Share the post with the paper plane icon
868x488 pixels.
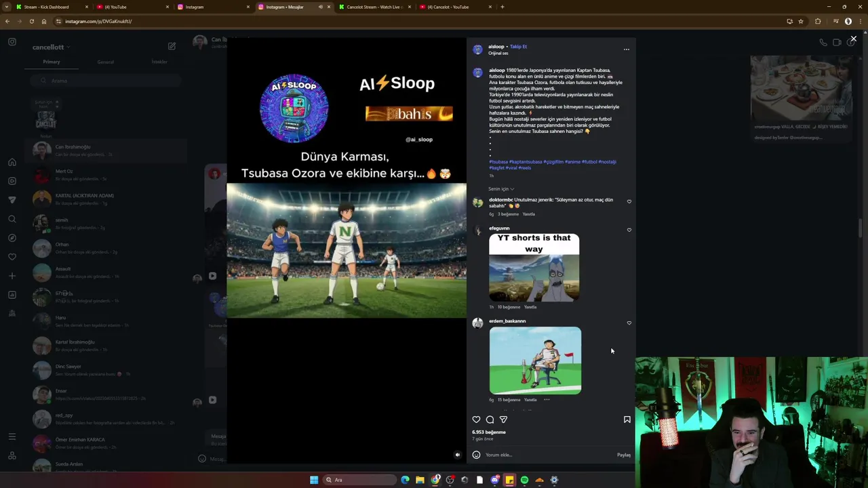coord(503,420)
